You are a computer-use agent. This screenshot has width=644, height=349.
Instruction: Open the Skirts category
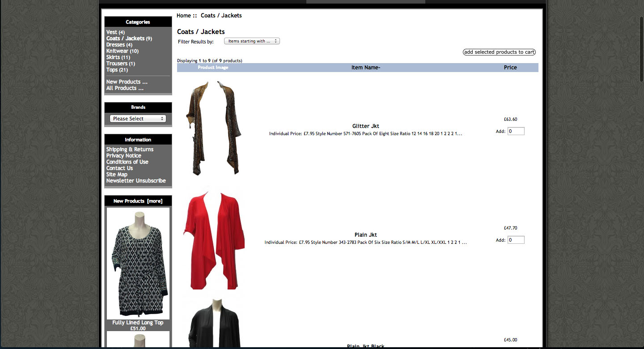tap(118, 57)
